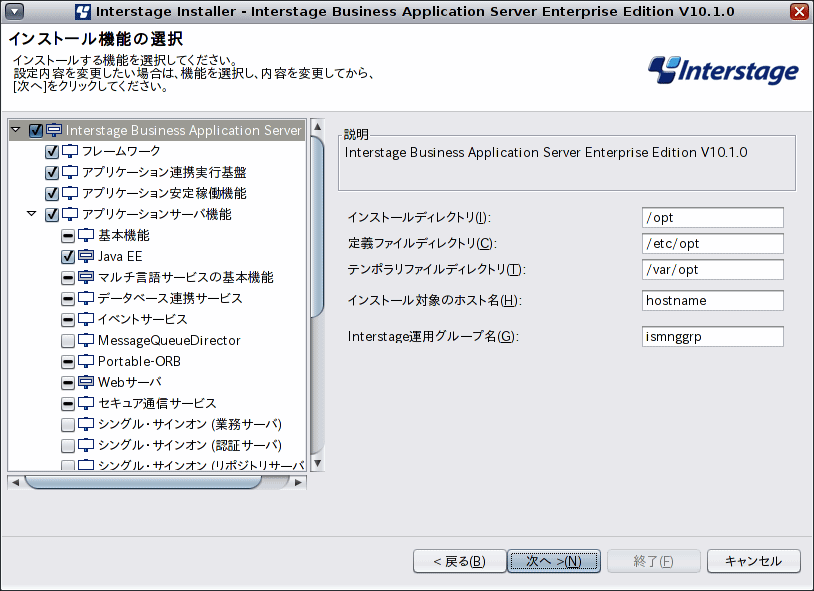This screenshot has height=591, width=814.
Task: Click the monitor icon beside アプリケーション安定稼働機能
Action: (70, 193)
